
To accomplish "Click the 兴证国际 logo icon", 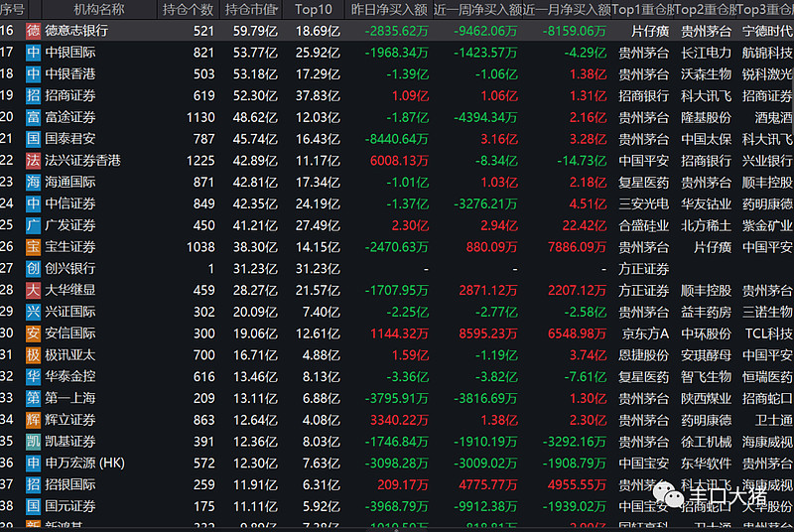I will click(x=34, y=312).
